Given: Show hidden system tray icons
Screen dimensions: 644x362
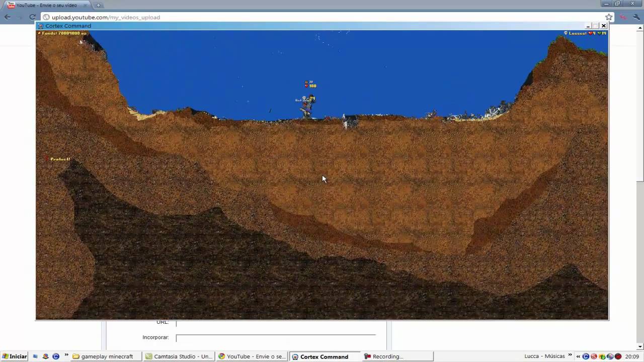Looking at the screenshot, I should (578, 356).
